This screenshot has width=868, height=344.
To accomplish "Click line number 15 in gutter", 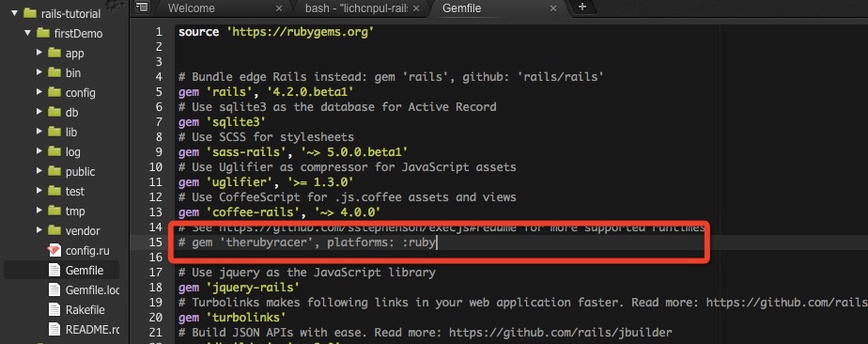I will click(x=156, y=242).
